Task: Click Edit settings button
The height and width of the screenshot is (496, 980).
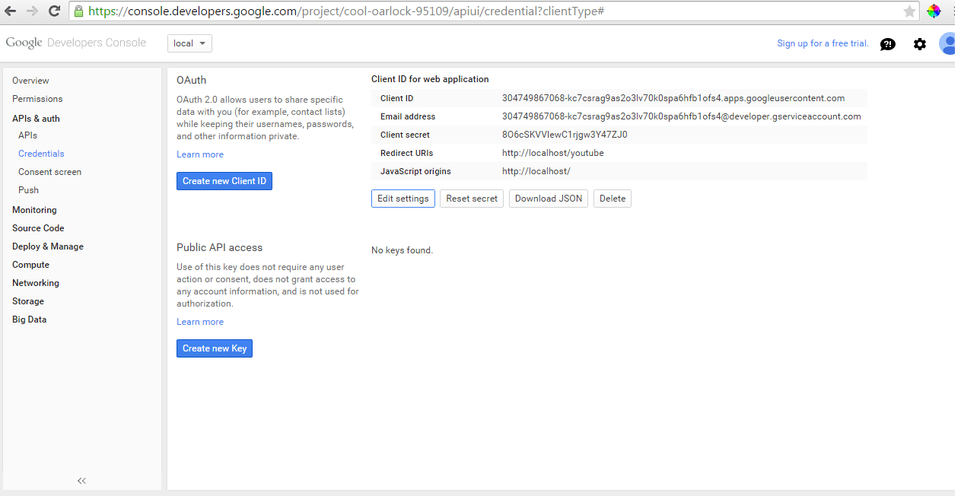Action: (403, 199)
